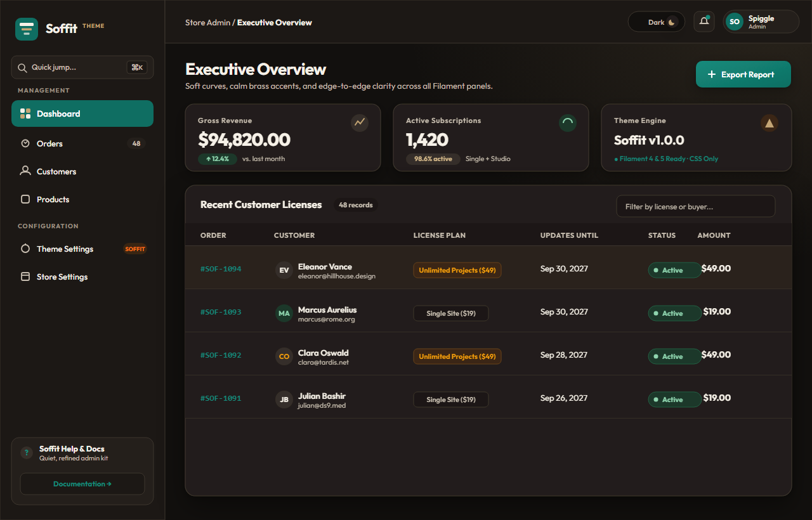This screenshot has height=520, width=812.
Task: Sort by the CUSTOMER column header
Action: coord(294,235)
